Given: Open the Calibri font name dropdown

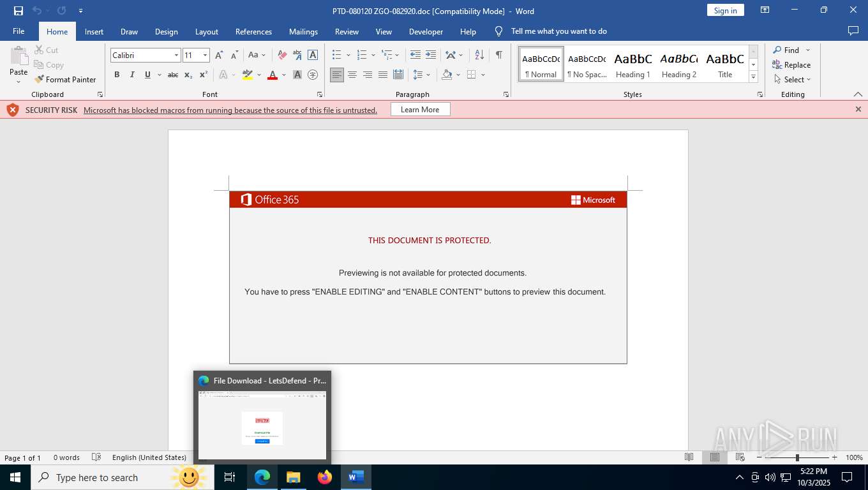Looking at the screenshot, I should 176,56.
